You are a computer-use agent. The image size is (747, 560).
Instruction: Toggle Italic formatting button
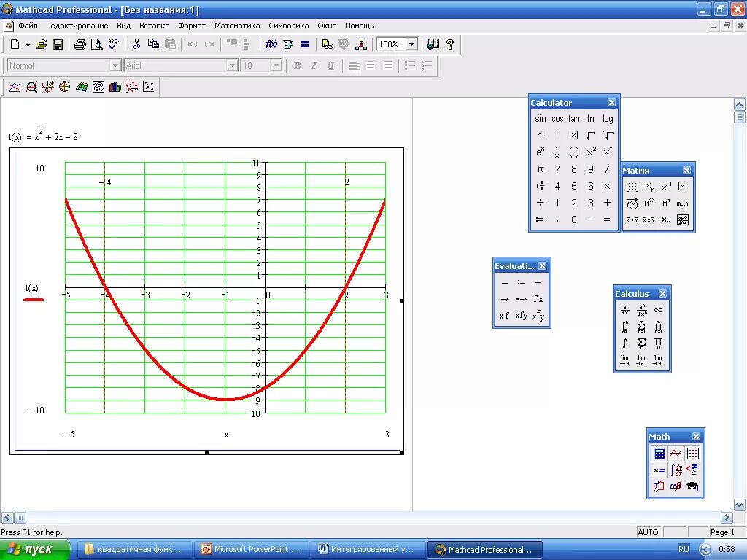(x=314, y=66)
